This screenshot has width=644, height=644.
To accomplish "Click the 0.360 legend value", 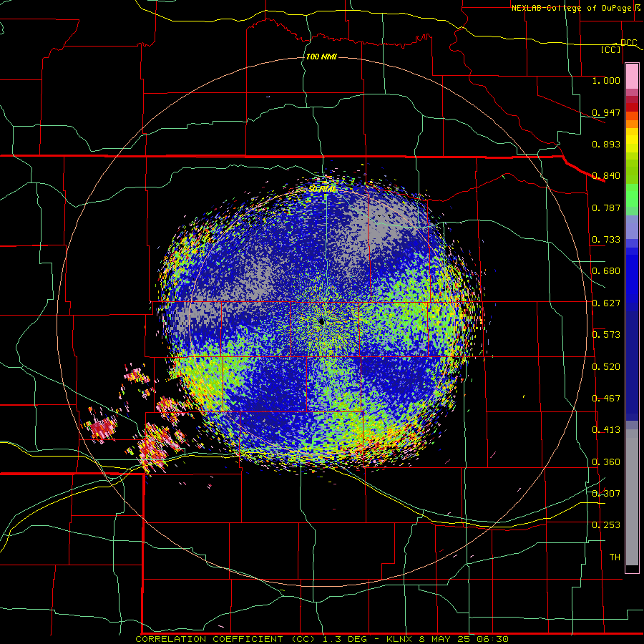I will 606,462.
